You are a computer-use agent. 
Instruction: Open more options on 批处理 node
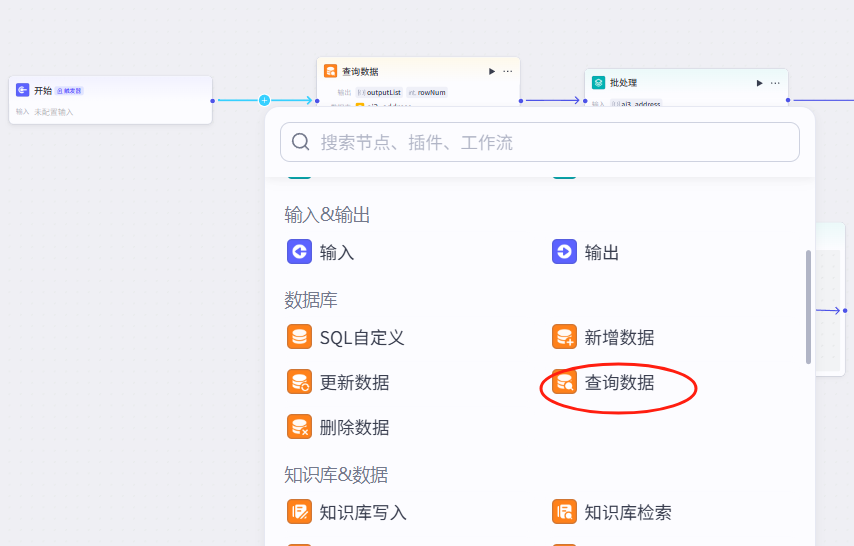pyautogui.click(x=775, y=83)
